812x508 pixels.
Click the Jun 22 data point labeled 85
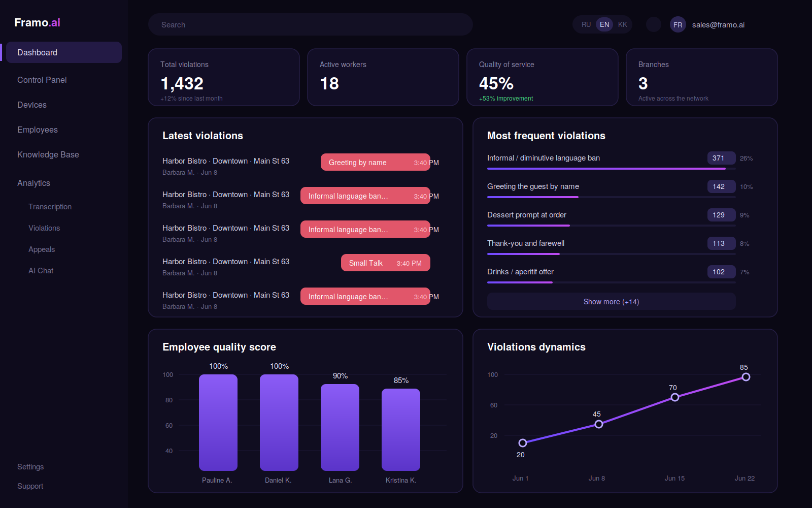tap(746, 377)
